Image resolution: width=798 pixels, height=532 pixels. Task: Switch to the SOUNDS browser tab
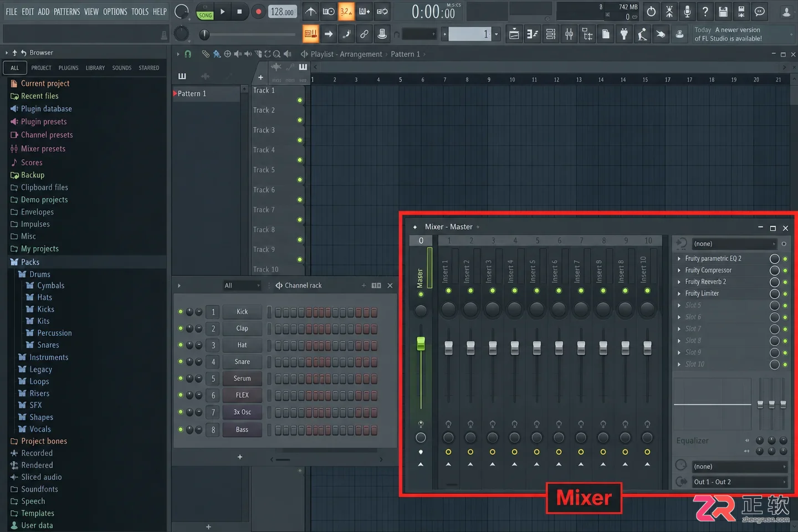click(x=122, y=68)
